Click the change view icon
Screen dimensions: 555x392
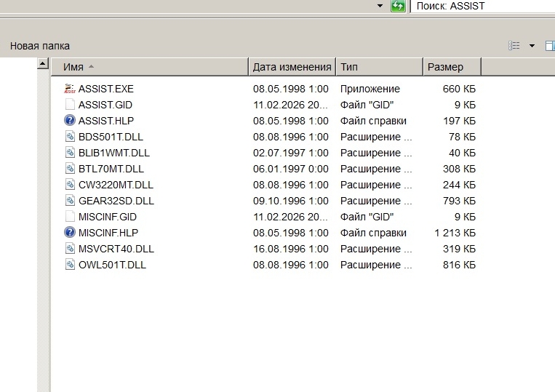pyautogui.click(x=514, y=46)
